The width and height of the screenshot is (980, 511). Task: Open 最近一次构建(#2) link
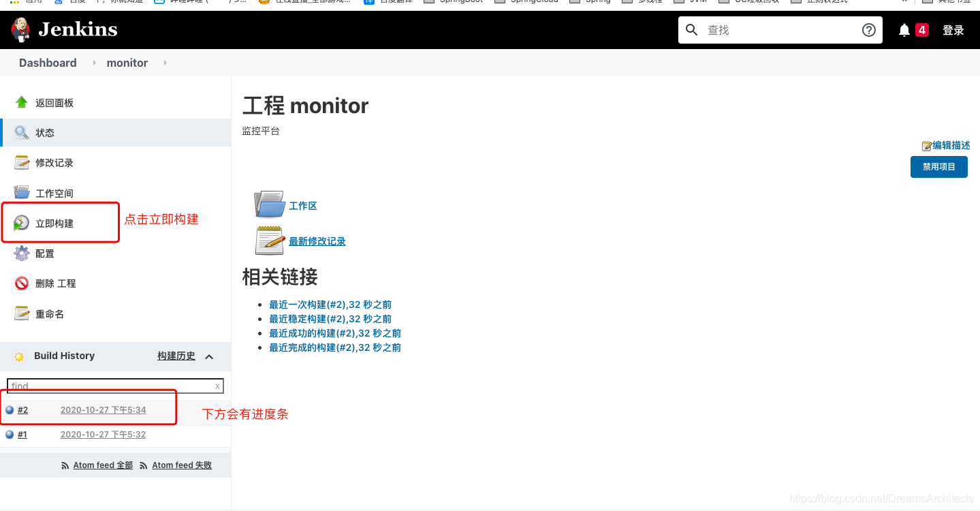330,305
